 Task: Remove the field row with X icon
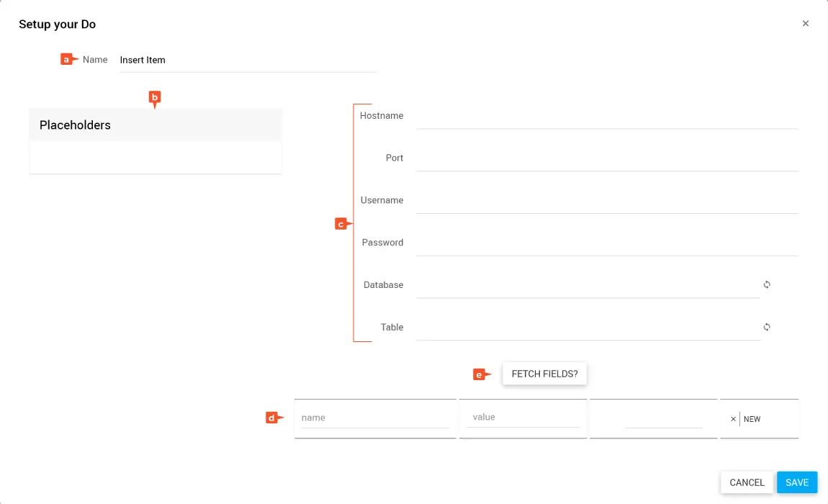coord(733,419)
